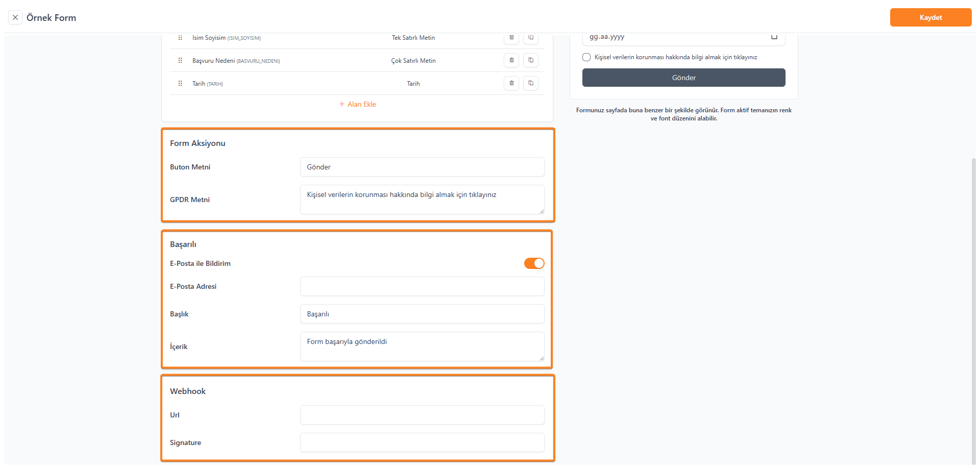The image size is (980, 469).
Task: Close the Örnek Form editor with X
Action: (15, 17)
